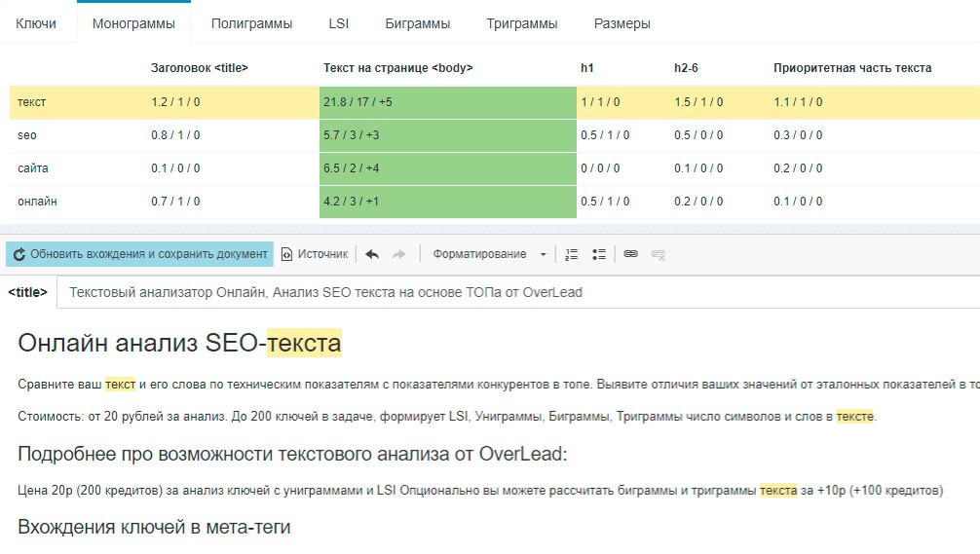Click the green cell '6.5 / 2 / +4'
Image resolution: width=980 pixels, height=554 pixels.
[447, 168]
